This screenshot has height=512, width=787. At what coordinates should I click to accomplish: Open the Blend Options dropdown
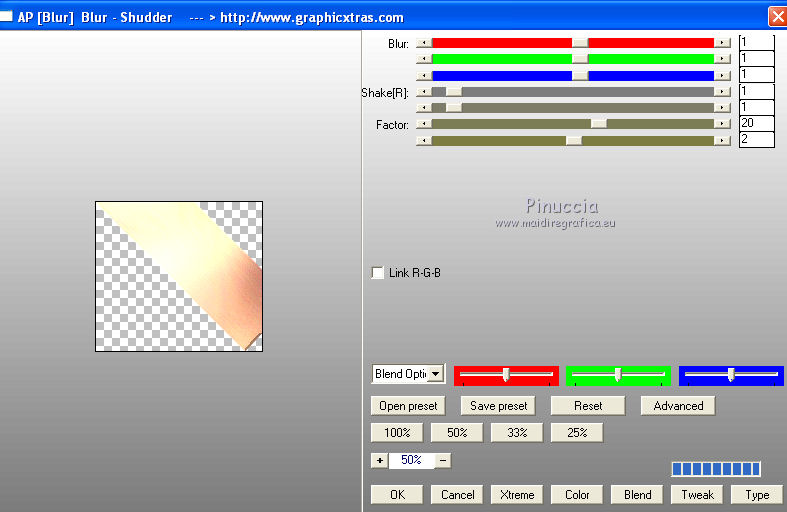pyautogui.click(x=436, y=374)
